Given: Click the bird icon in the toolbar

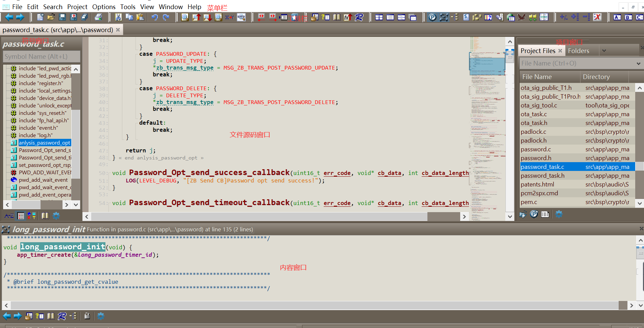Looking at the screenshot, I should click(x=522, y=17).
